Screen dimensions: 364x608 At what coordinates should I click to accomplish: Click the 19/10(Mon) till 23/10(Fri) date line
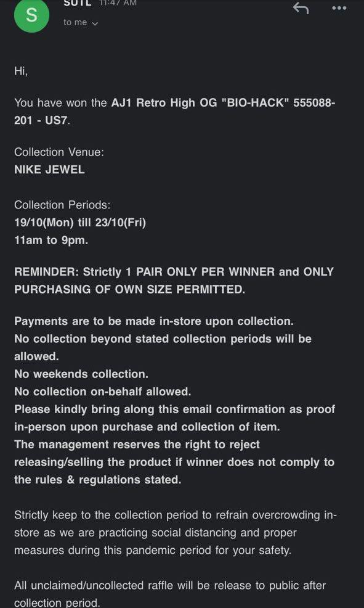tap(80, 223)
